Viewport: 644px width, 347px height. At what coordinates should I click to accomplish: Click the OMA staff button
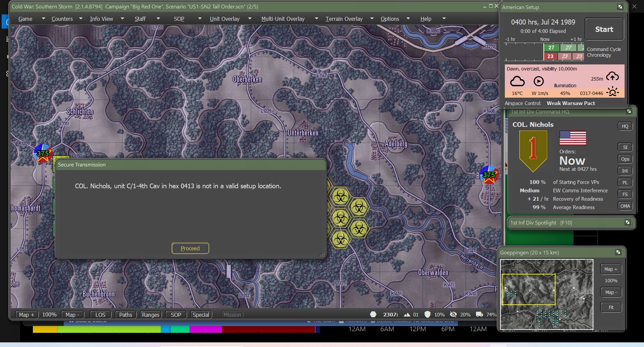point(625,206)
